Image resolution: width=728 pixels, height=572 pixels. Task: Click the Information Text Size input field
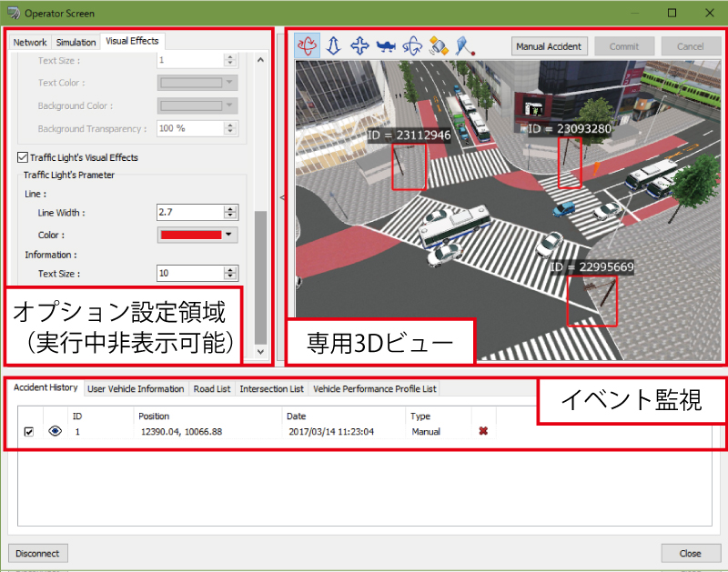tap(189, 273)
